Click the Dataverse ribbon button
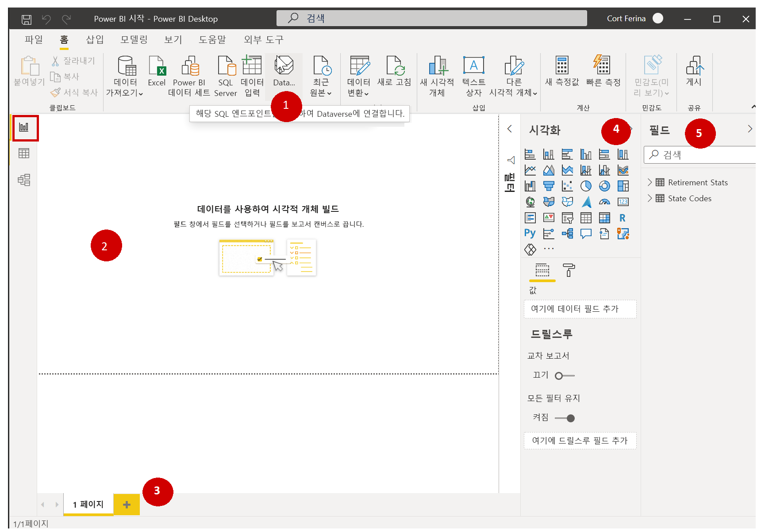This screenshot has height=532, width=761. click(284, 72)
